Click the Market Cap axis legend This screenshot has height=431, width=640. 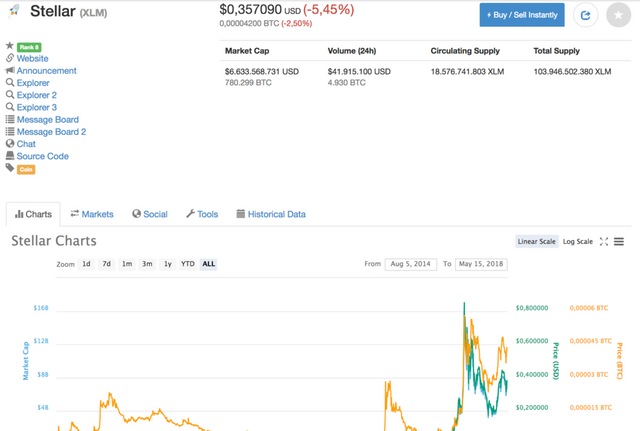point(26,361)
